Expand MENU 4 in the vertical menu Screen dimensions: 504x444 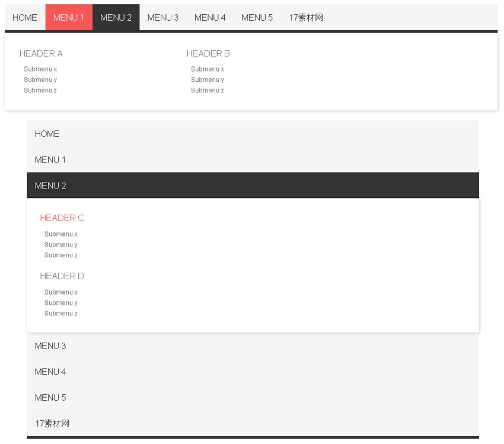[x=253, y=372]
